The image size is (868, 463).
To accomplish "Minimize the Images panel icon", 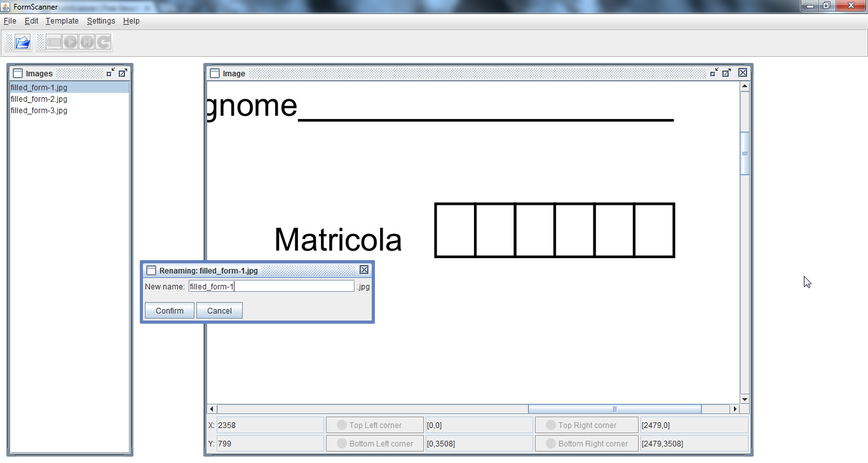I will pos(111,73).
